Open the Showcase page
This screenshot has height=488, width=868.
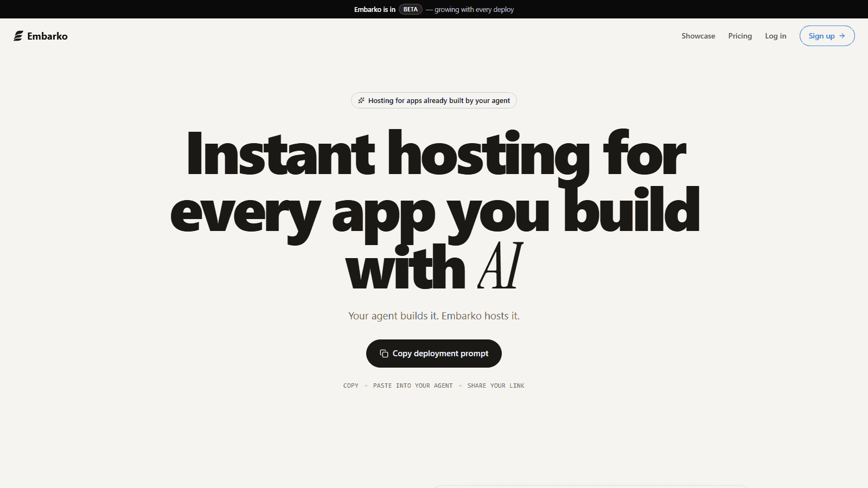698,36
